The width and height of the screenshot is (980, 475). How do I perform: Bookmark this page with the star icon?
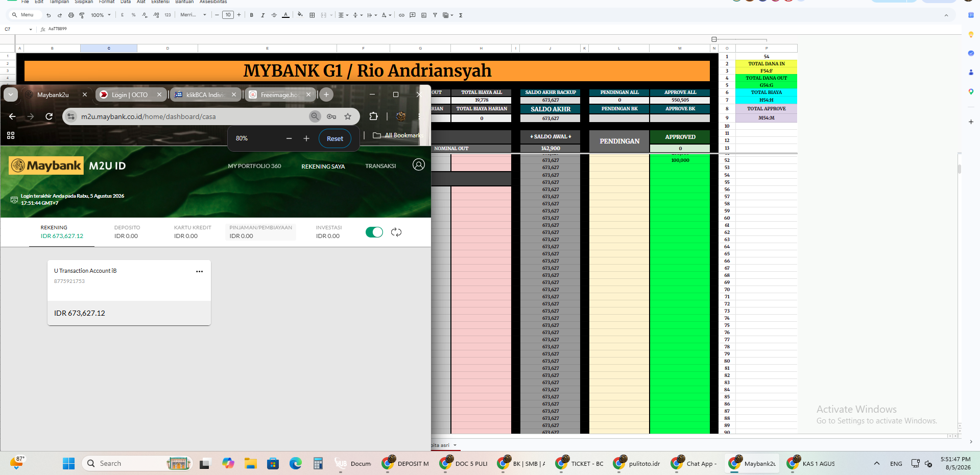pos(348,116)
